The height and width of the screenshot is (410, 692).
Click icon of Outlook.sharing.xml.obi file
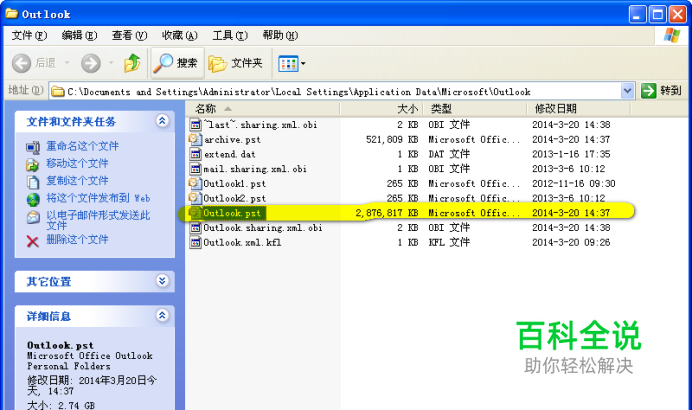tap(196, 228)
